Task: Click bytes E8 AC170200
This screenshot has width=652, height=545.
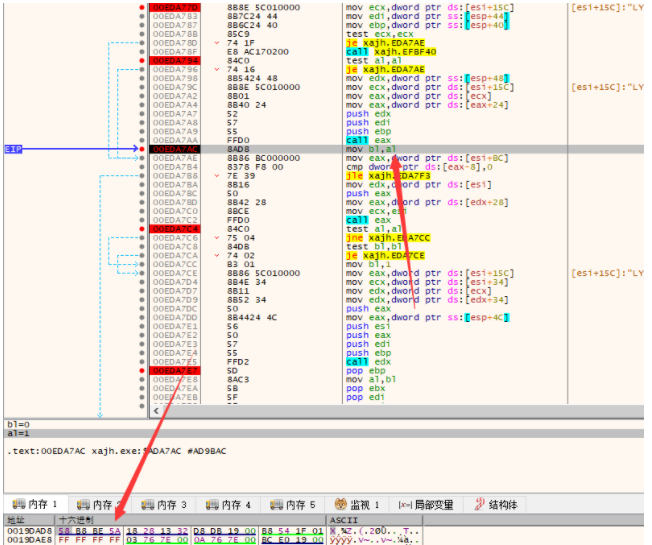Action: [258, 52]
